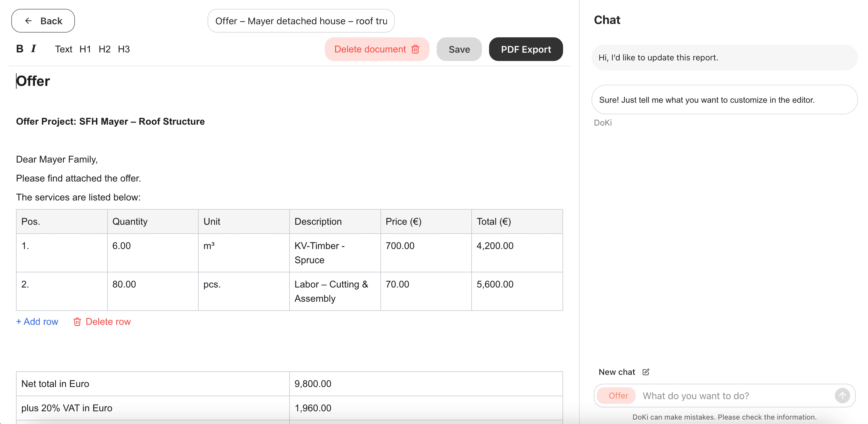The height and width of the screenshot is (424, 868).
Task: Select the KV-Timber Spruce description cell
Action: [335, 253]
